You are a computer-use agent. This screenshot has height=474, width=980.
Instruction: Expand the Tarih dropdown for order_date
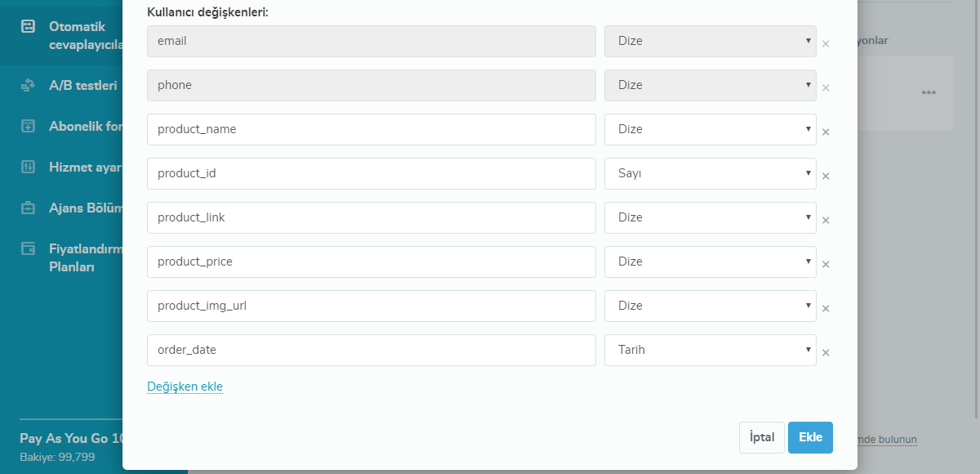(x=710, y=350)
